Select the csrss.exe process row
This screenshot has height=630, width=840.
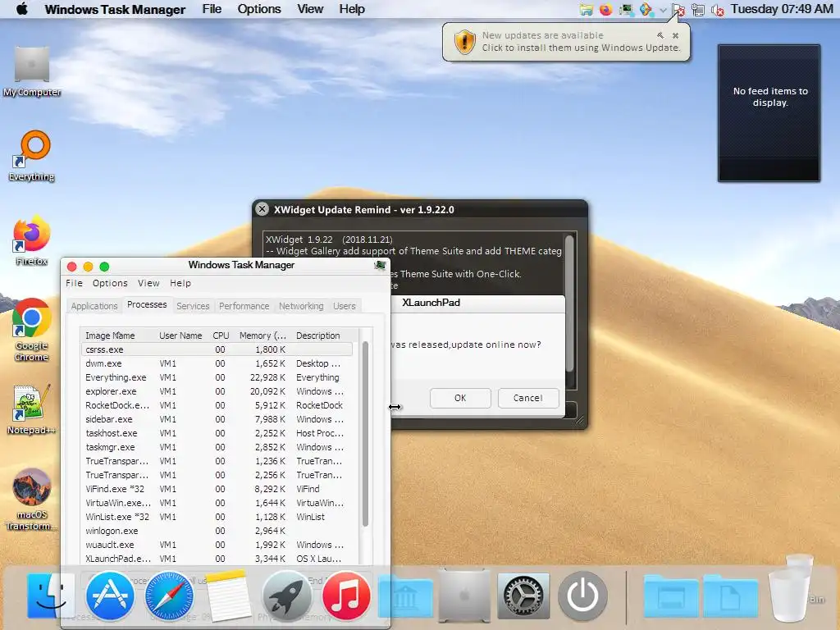[217, 349]
